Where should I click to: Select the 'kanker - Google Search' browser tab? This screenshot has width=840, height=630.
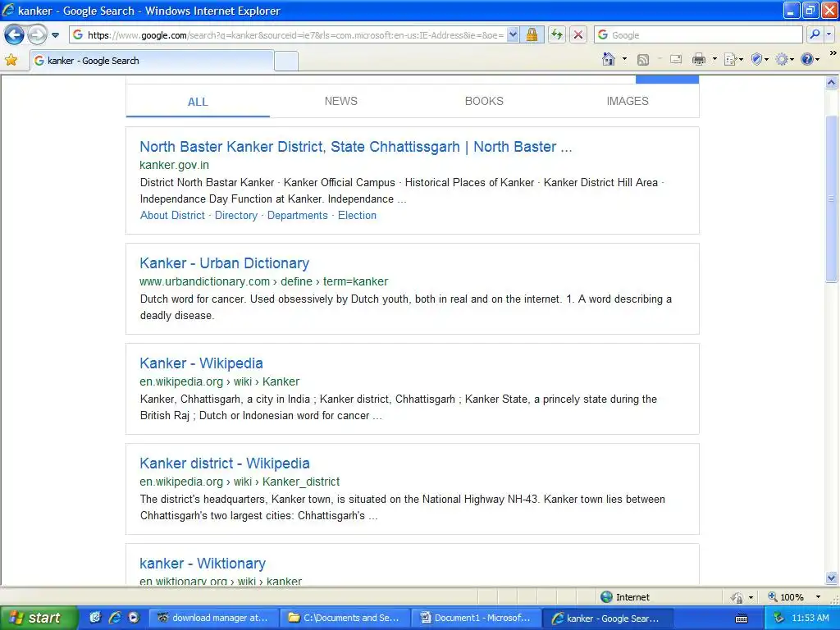(153, 61)
